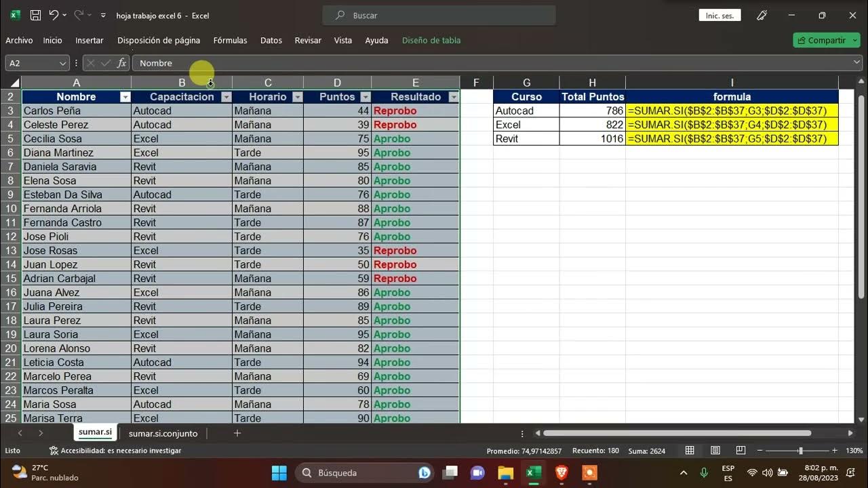Click the Brave browser taskbar icon
The image size is (868, 488).
[561, 472]
